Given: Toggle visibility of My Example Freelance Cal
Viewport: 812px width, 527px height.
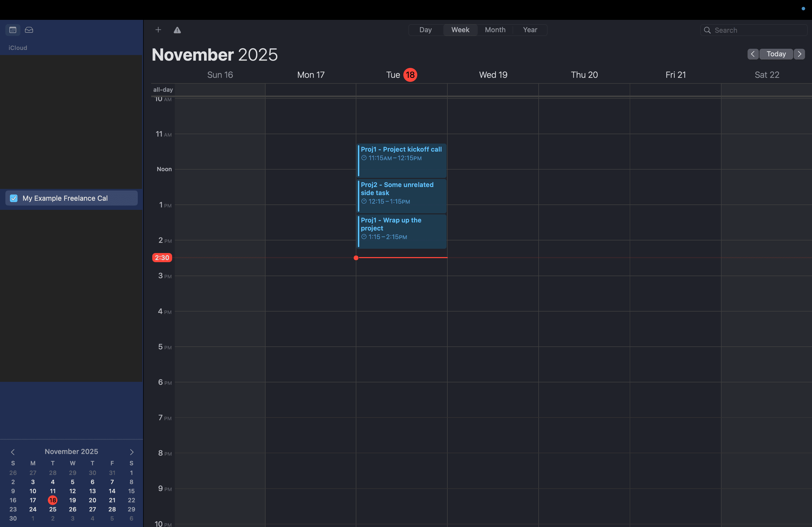Looking at the screenshot, I should pyautogui.click(x=14, y=198).
